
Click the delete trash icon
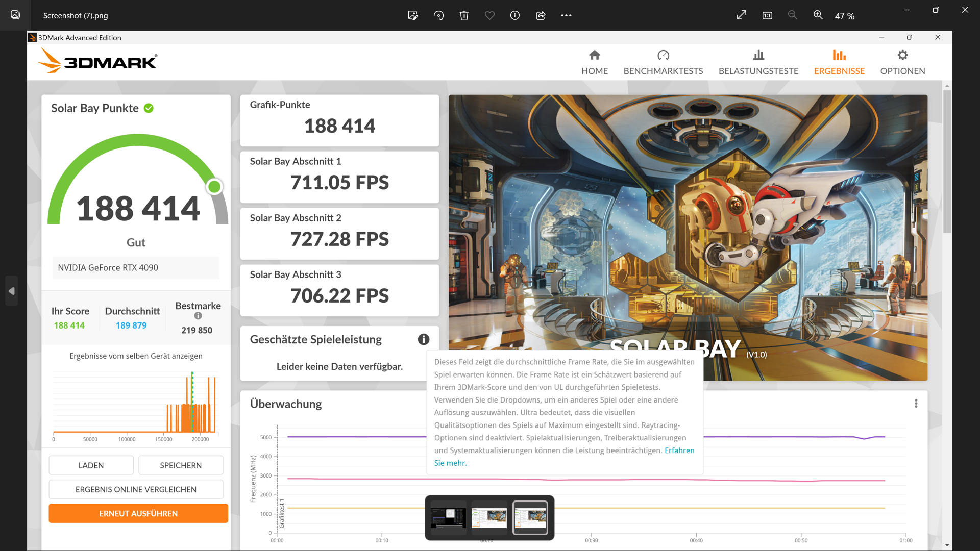tap(464, 15)
